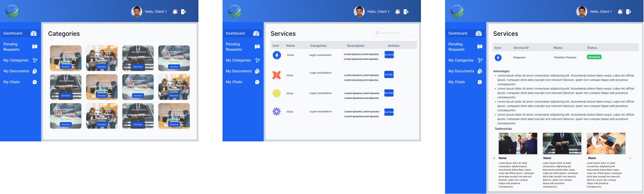Screen dimensions: 644x194
Task: Click purple asterisk service icon in table
Action: tap(276, 111)
